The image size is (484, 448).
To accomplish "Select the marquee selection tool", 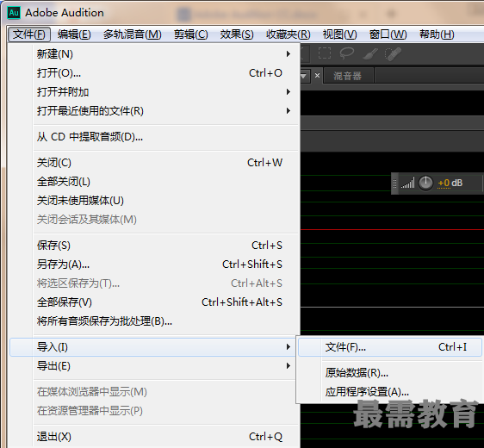I will [325, 53].
